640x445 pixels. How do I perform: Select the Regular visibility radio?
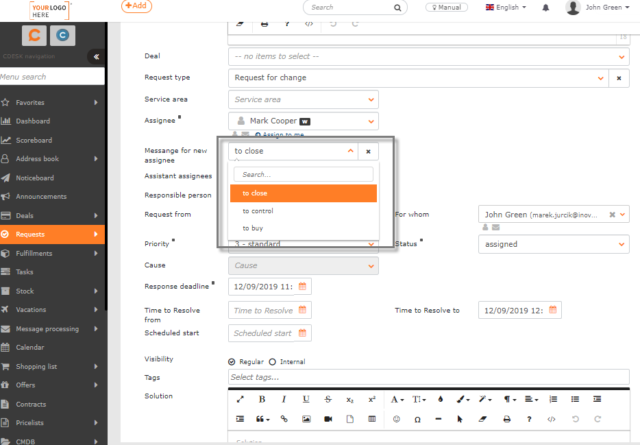click(x=232, y=362)
